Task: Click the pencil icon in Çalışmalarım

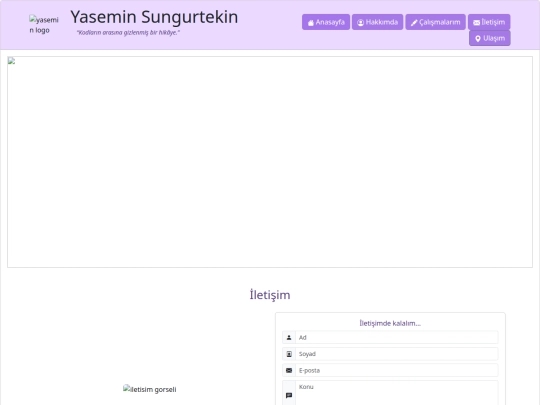Action: (414, 23)
